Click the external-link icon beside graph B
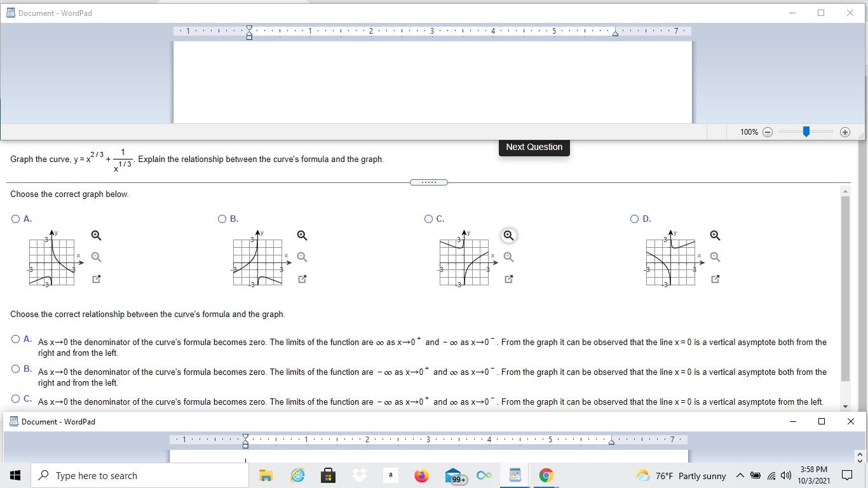The width and height of the screenshot is (868, 488). coord(302,278)
